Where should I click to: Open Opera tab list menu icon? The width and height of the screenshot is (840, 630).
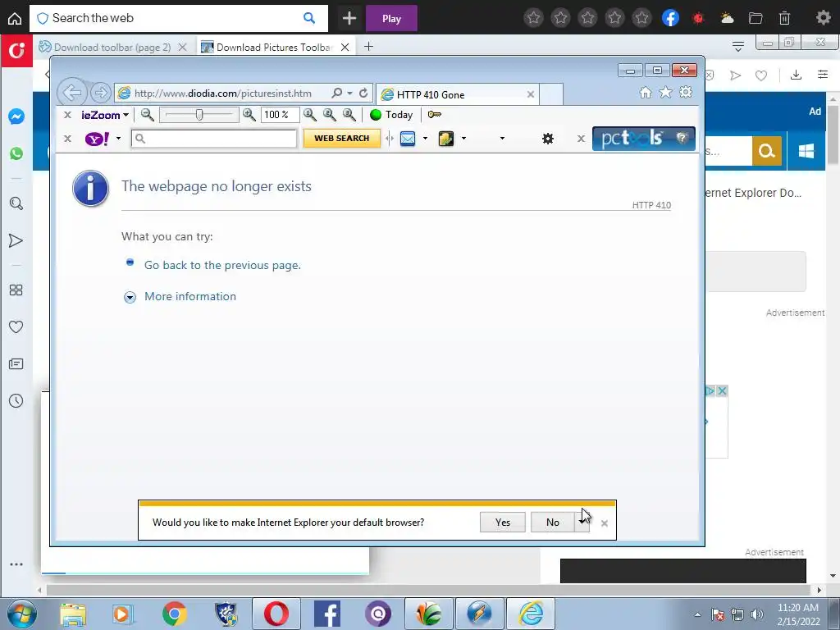pyautogui.click(x=738, y=47)
